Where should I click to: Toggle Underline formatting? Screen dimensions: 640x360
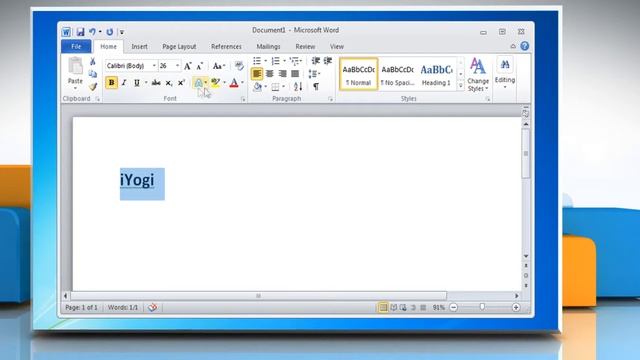tap(137, 83)
